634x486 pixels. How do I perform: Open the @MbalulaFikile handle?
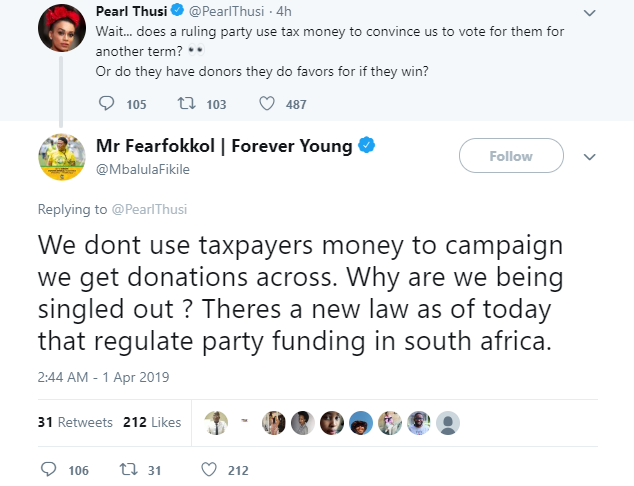(x=141, y=169)
